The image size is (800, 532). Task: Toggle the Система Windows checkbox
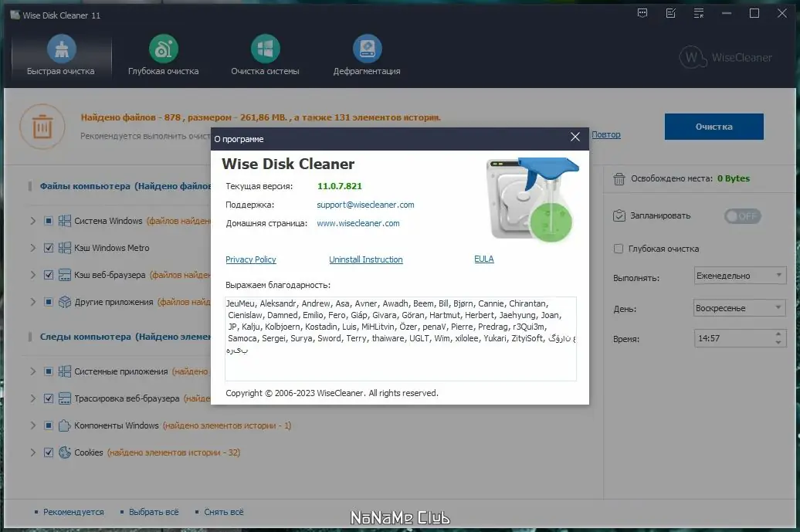[x=49, y=221]
